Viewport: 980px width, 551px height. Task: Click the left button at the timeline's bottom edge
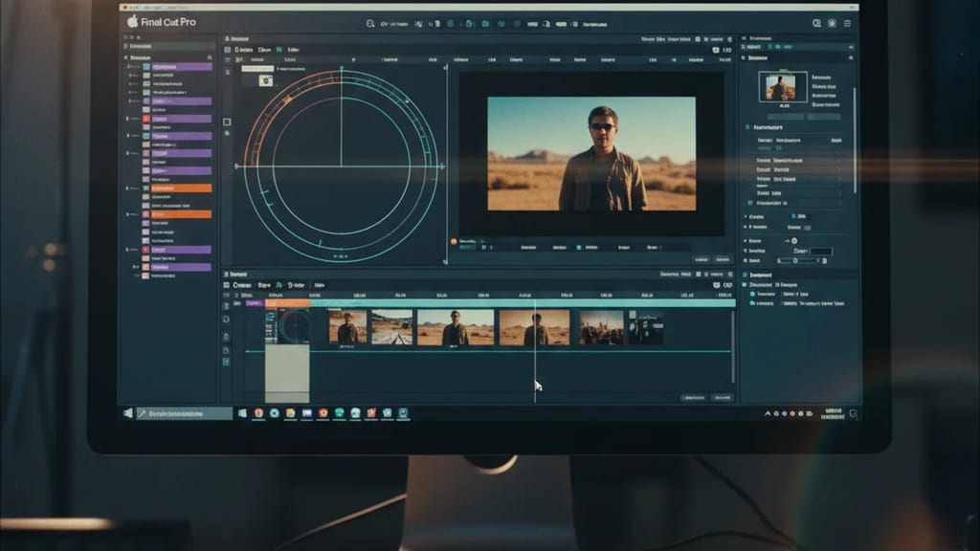[693, 397]
